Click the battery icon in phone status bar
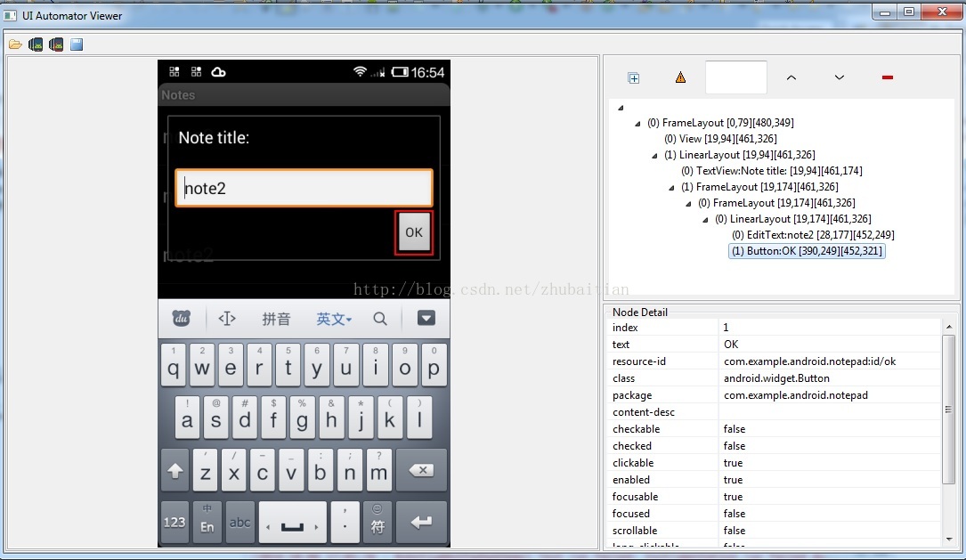The width and height of the screenshot is (966, 560). [x=400, y=72]
